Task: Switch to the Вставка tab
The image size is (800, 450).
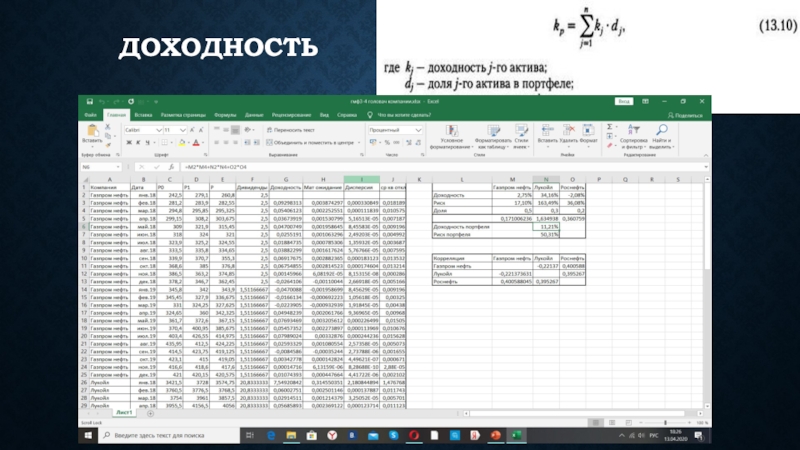Action: coord(143,115)
